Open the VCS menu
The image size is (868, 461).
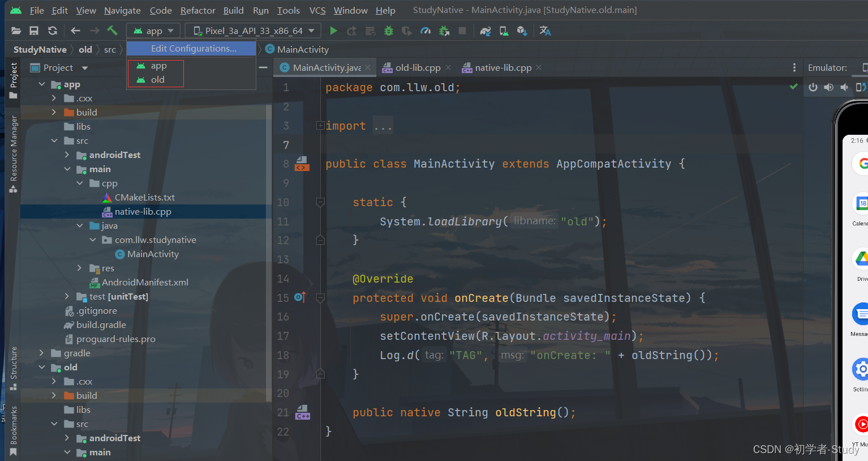click(x=317, y=10)
